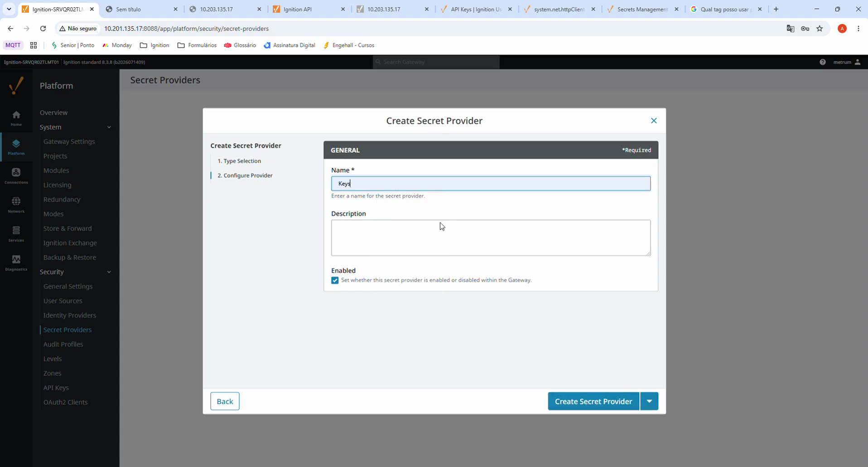Close the Secrets Management browser tab
The image size is (868, 467).
click(x=677, y=9)
